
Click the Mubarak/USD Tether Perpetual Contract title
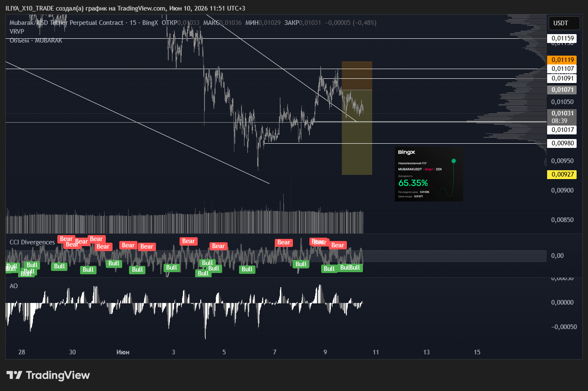[x=67, y=23]
